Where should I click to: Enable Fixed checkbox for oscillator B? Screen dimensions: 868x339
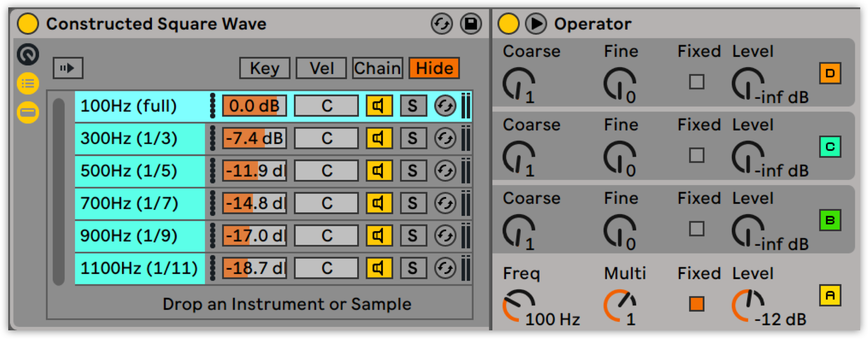click(697, 229)
